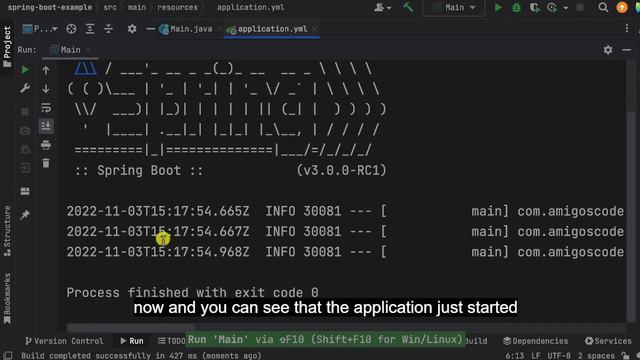Go down the stack trace arrow
This screenshot has width=640, height=360.
[x=46, y=89]
